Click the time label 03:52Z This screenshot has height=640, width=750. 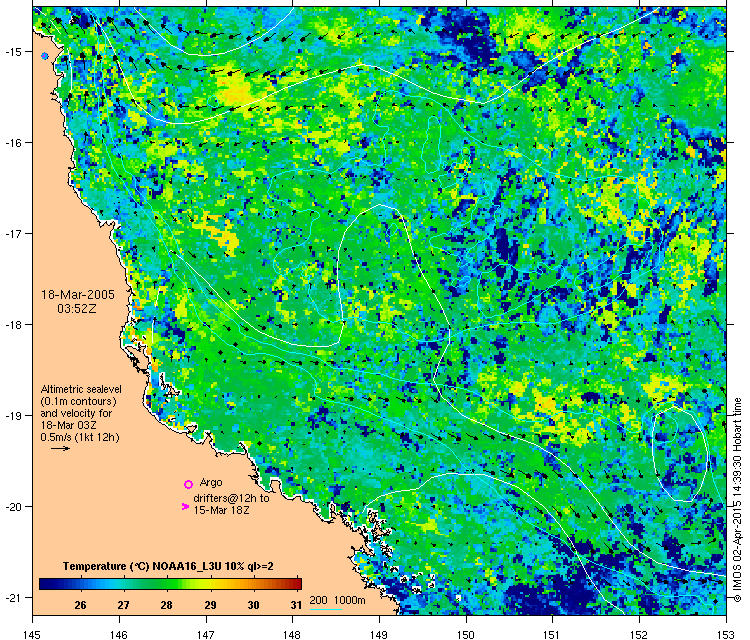[x=77, y=309]
